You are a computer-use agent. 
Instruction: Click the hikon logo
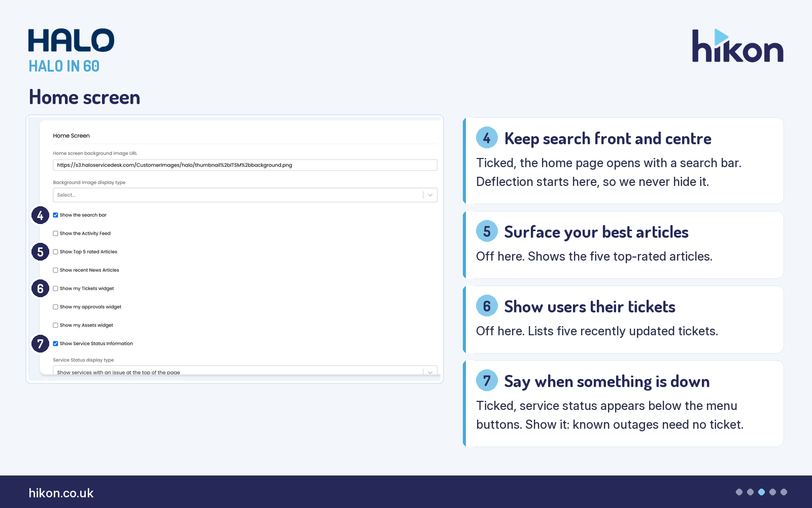point(737,46)
